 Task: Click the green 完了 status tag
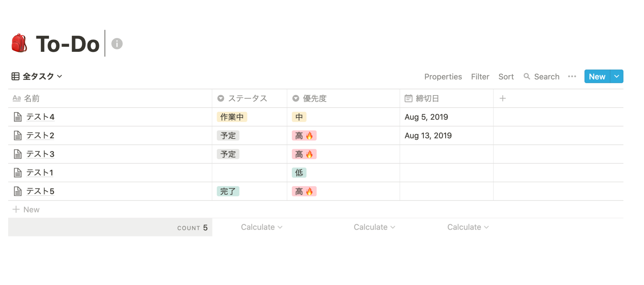click(228, 191)
